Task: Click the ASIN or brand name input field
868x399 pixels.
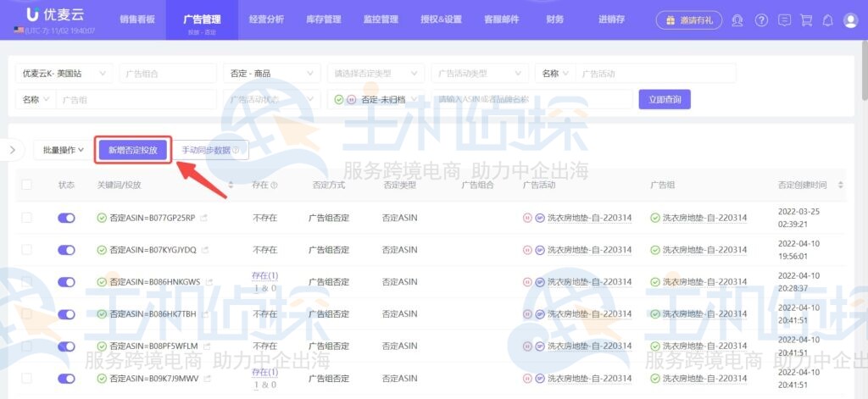Action: tap(530, 100)
